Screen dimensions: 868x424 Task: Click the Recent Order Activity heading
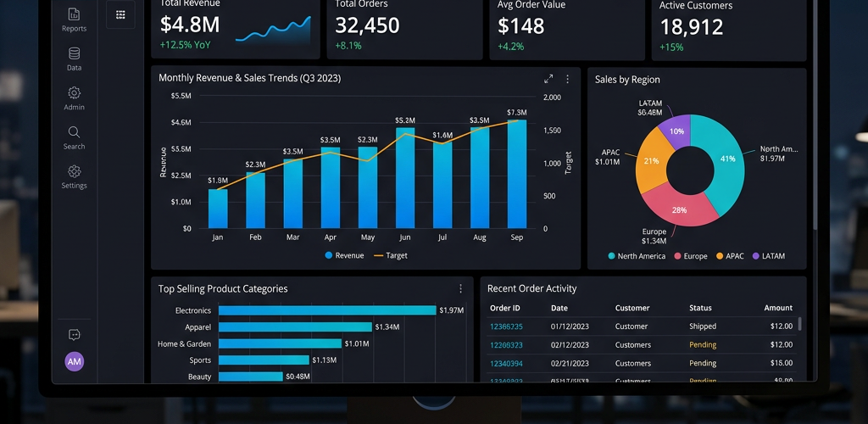pos(532,288)
